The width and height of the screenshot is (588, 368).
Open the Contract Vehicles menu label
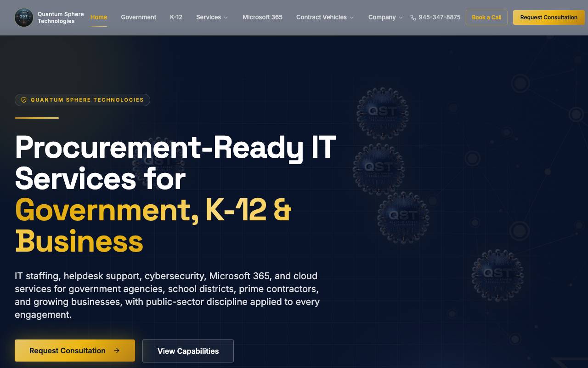coord(322,17)
